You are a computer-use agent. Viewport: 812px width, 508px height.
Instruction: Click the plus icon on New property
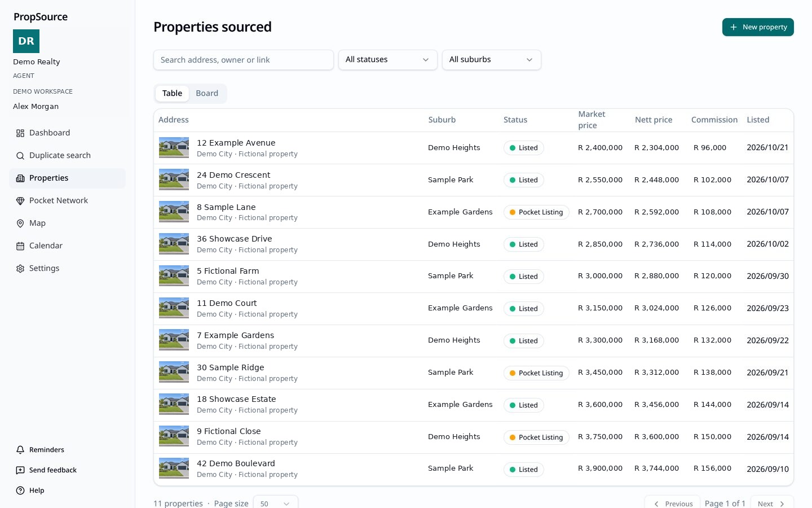pyautogui.click(x=734, y=27)
